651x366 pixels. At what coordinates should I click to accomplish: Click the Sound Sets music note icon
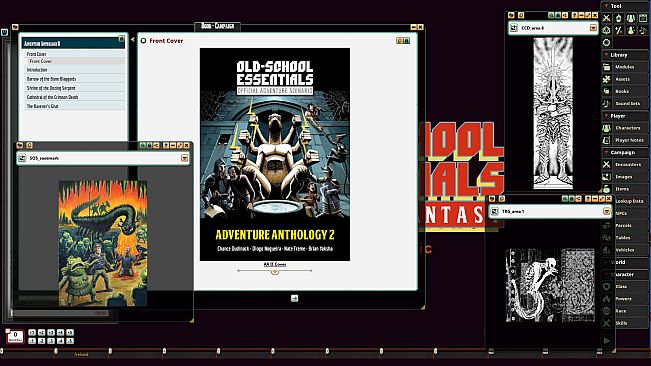pos(607,103)
